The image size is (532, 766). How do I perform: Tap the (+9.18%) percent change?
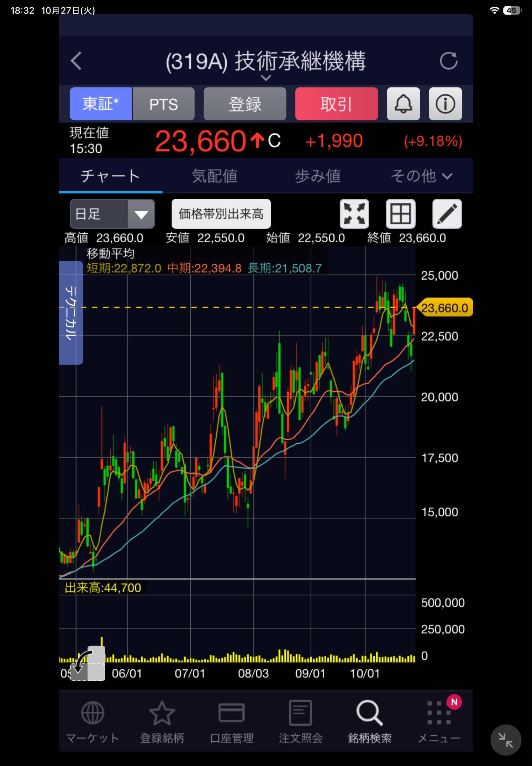point(433,141)
